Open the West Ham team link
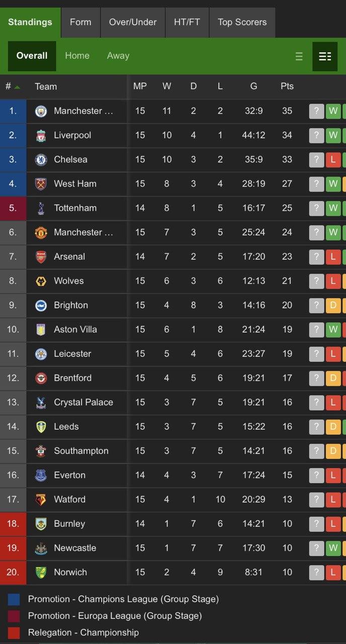The image size is (346, 644). click(75, 184)
